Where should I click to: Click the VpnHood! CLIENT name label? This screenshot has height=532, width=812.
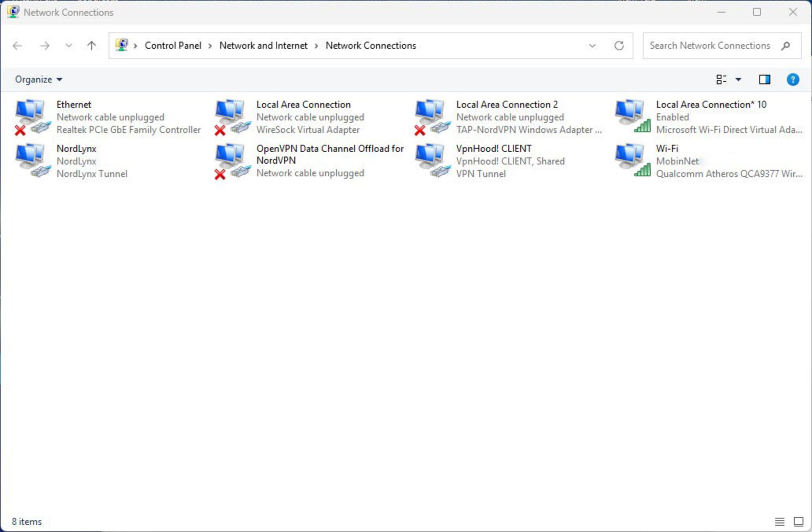(x=494, y=148)
